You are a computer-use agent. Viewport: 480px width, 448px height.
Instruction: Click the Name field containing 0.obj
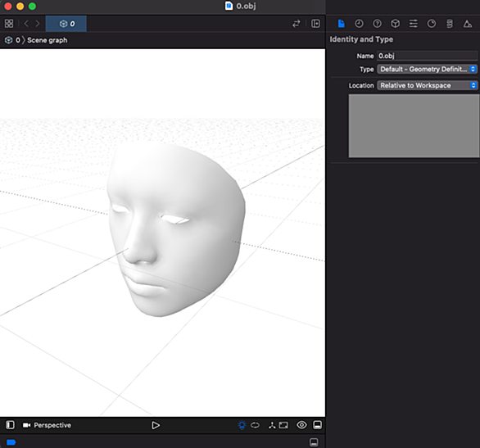(x=427, y=56)
